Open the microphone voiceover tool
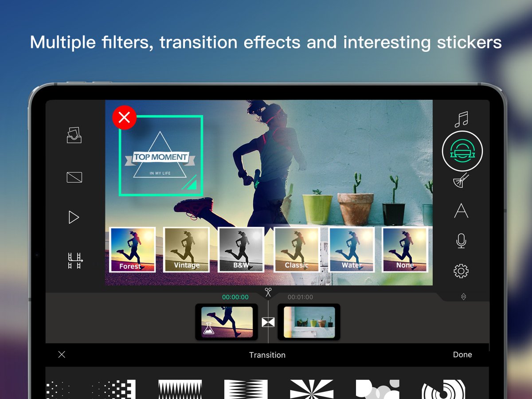Image resolution: width=532 pixels, height=399 pixels. (x=461, y=241)
